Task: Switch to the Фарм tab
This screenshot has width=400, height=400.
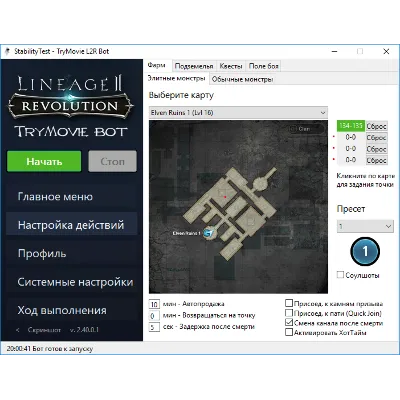Action: 157,65
